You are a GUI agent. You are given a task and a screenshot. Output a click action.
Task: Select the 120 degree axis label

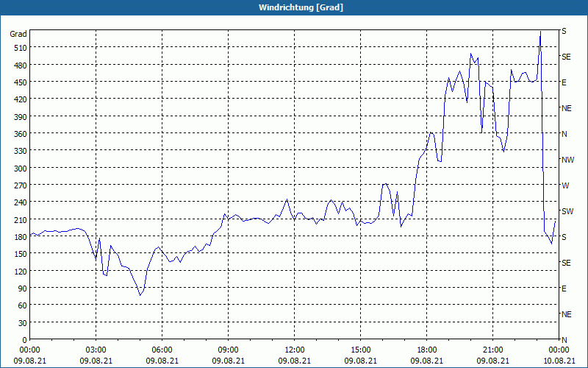point(21,272)
